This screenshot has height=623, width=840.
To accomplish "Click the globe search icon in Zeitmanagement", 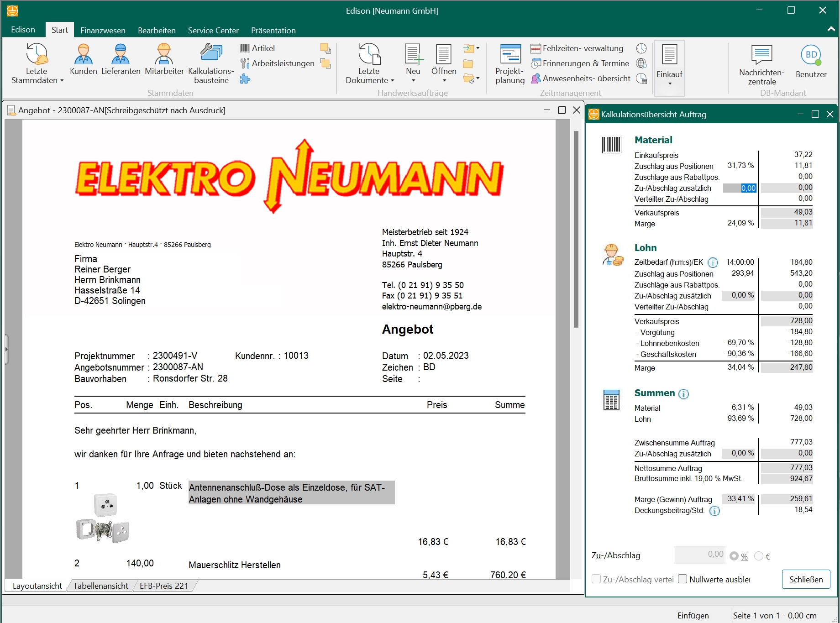I will point(641,63).
